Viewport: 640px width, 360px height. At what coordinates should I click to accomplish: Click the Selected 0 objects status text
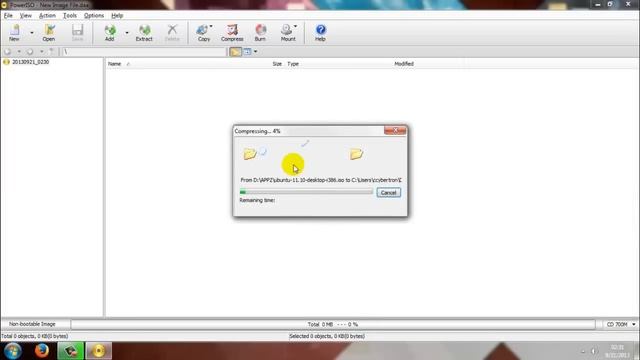coord(327,336)
